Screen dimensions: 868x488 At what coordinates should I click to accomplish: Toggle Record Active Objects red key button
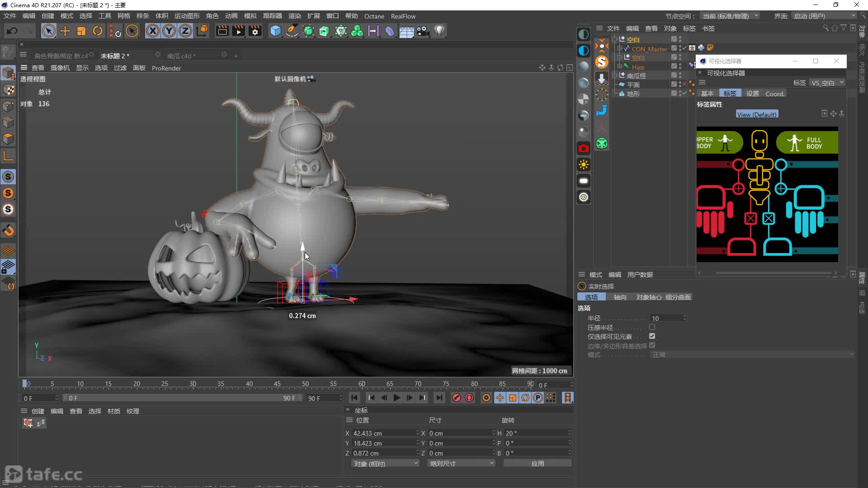[457, 398]
